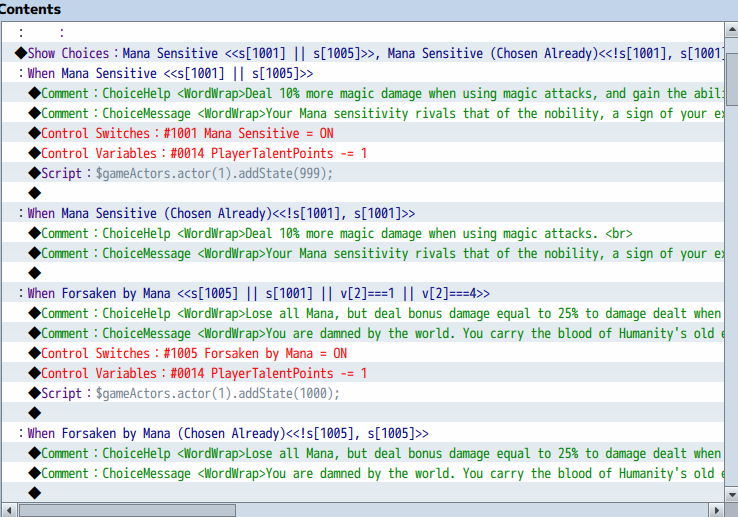Select the empty line below addState(1000) script
738x517 pixels.
pyautogui.click(x=36, y=413)
